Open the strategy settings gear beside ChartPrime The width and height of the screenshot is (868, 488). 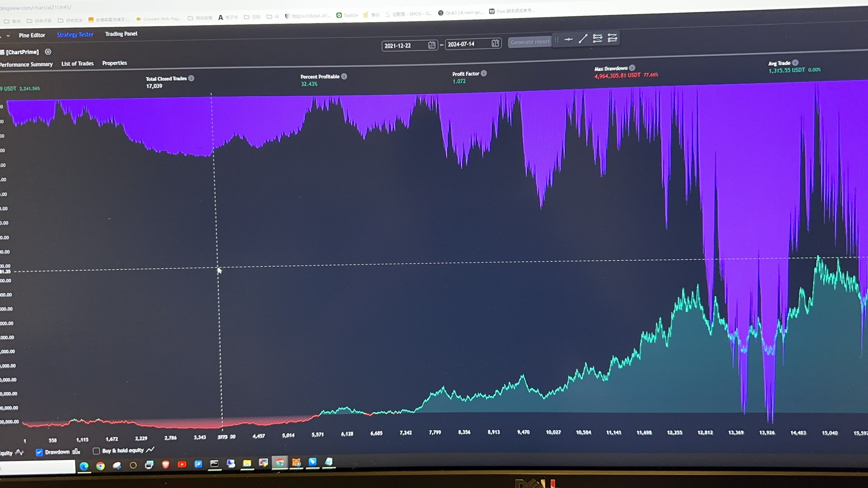pos(48,52)
